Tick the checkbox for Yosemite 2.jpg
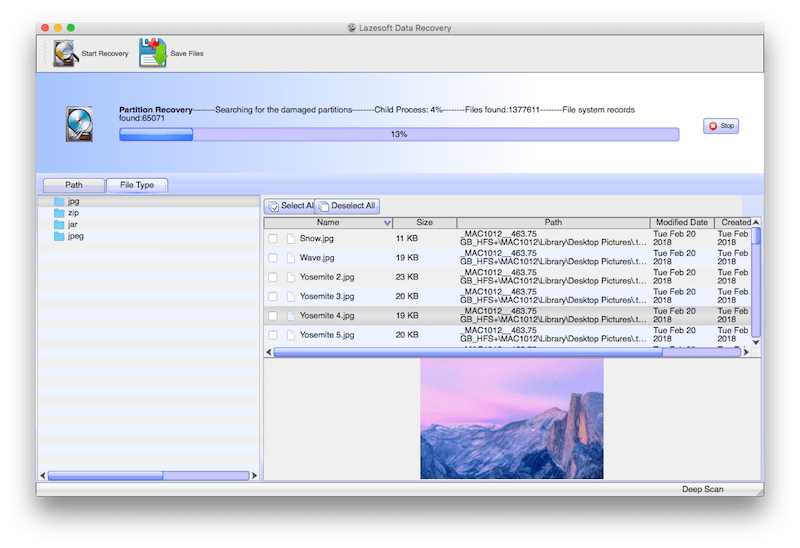 tap(273, 277)
